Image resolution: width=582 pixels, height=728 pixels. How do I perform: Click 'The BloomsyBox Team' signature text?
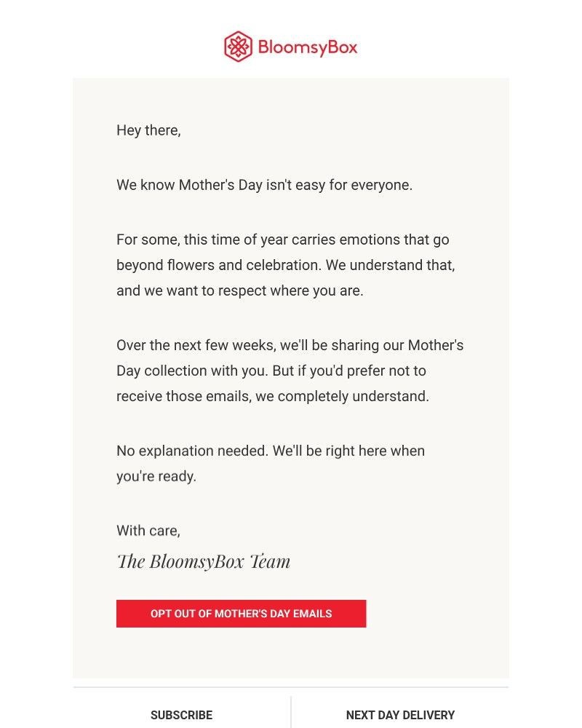coord(204,561)
